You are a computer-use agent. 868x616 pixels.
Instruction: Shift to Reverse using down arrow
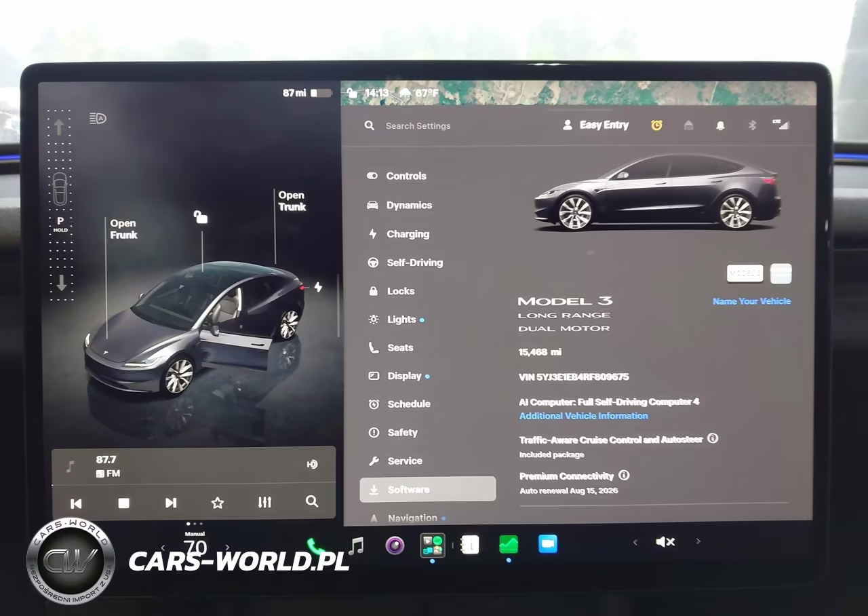click(x=60, y=282)
